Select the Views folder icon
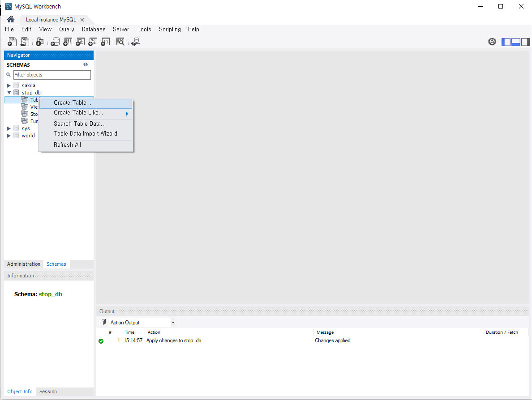 [x=25, y=106]
